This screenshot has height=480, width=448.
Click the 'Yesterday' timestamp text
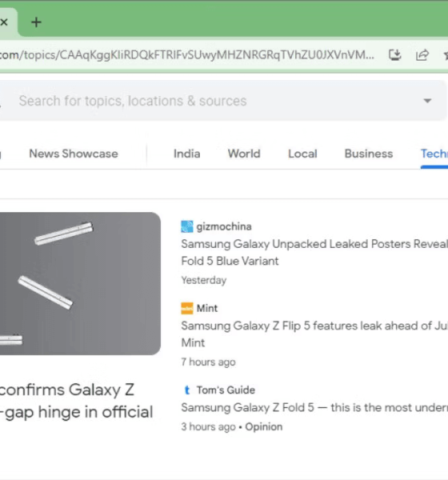click(204, 280)
